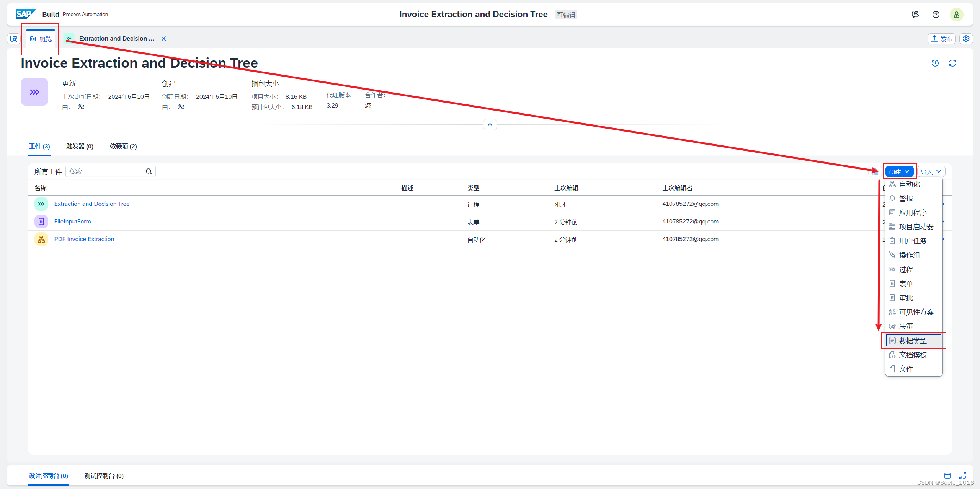Select 审批 from create menu
This screenshot has width=980, height=489.
coord(914,298)
